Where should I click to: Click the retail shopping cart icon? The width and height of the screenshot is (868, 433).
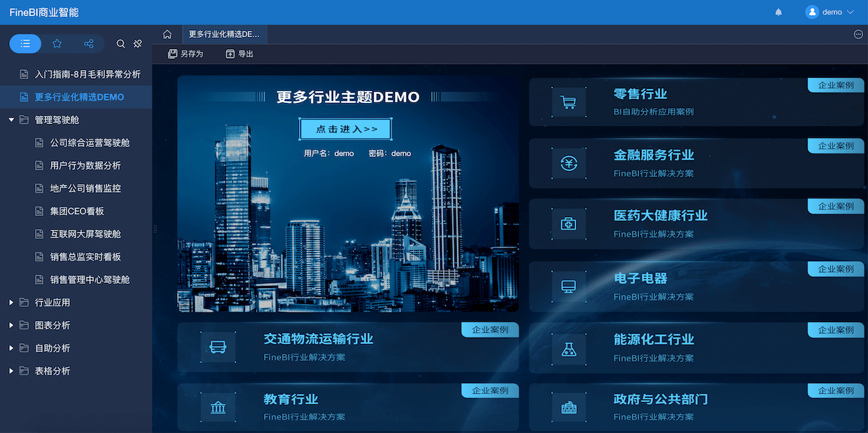568,102
